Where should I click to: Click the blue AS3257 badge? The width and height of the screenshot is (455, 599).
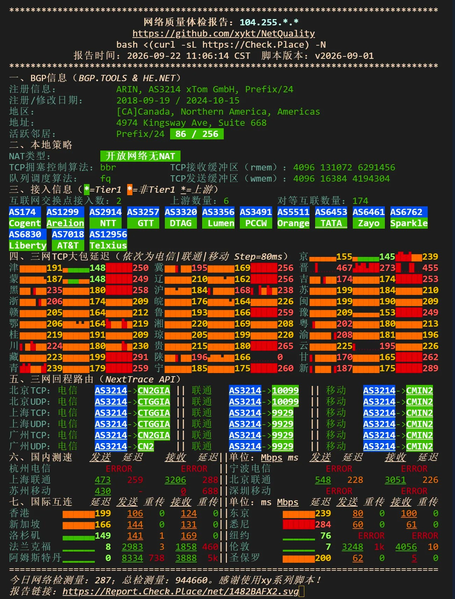click(x=143, y=212)
